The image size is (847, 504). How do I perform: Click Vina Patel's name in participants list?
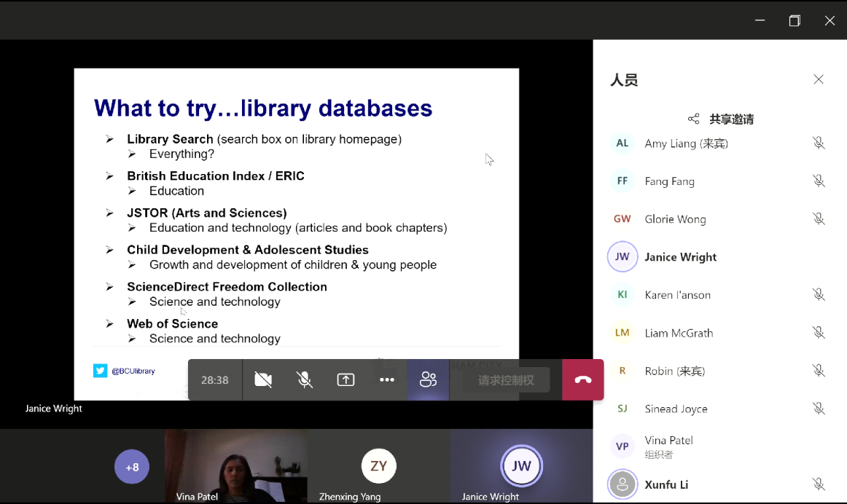pyautogui.click(x=668, y=441)
